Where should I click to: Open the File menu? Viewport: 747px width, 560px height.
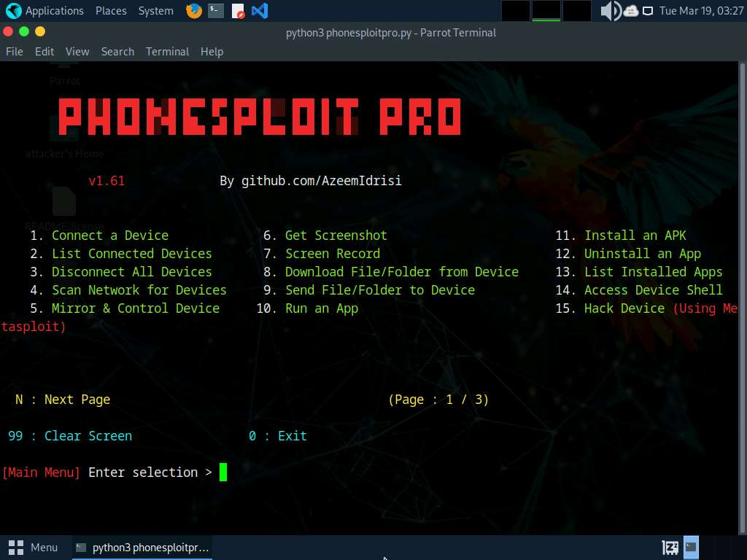coord(15,52)
